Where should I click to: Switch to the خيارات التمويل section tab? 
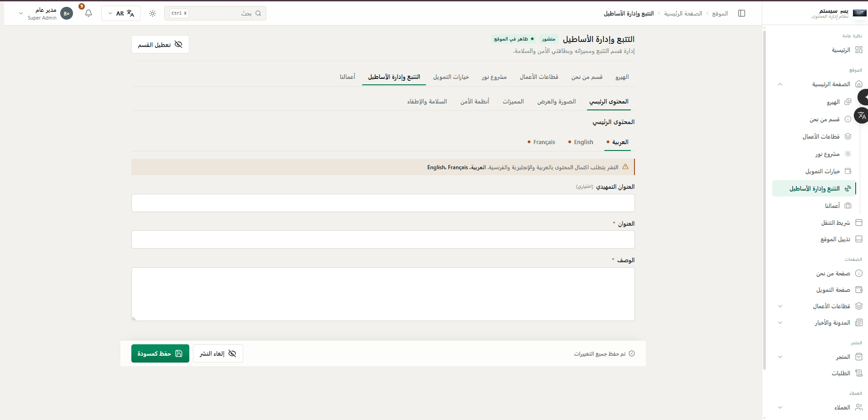[x=451, y=77]
